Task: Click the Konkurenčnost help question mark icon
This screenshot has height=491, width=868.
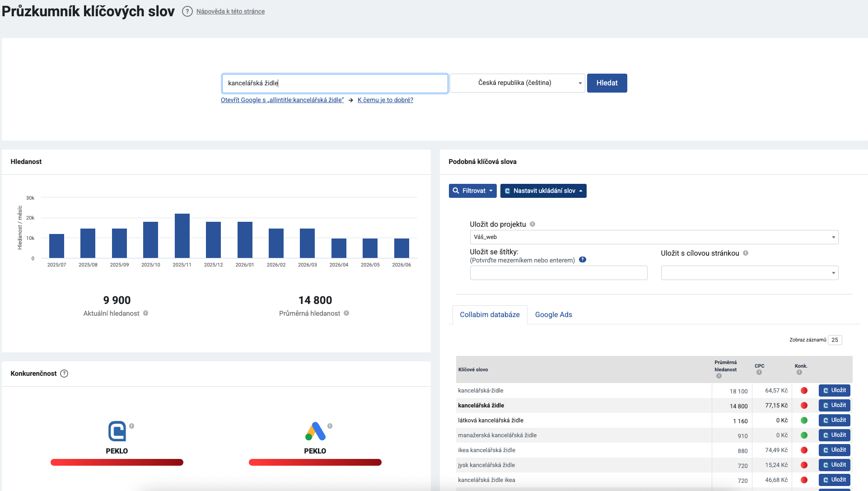Action: [x=64, y=374]
